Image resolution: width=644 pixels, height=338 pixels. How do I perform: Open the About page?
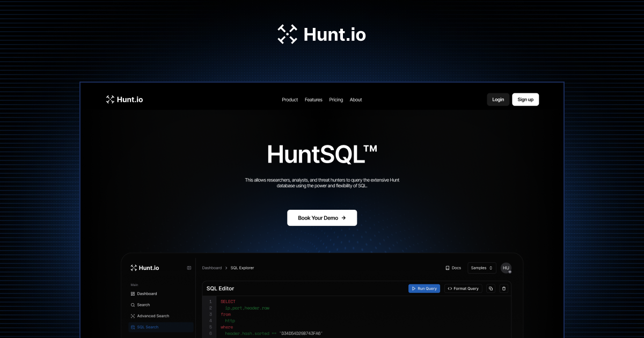[x=356, y=100]
